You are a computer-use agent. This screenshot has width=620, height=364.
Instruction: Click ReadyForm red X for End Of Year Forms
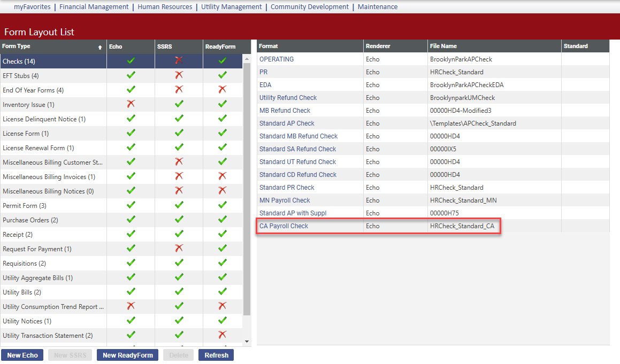click(x=223, y=90)
